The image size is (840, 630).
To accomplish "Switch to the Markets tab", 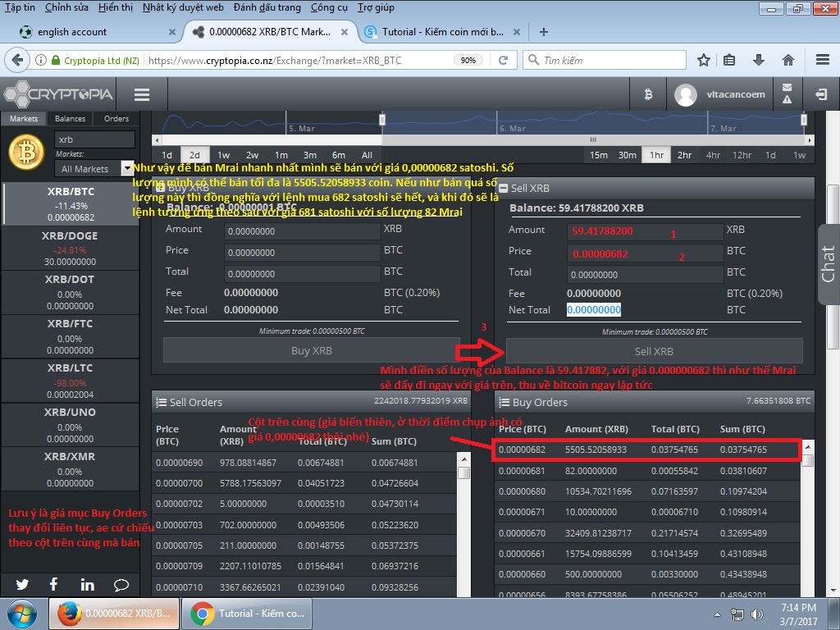I will point(24,118).
